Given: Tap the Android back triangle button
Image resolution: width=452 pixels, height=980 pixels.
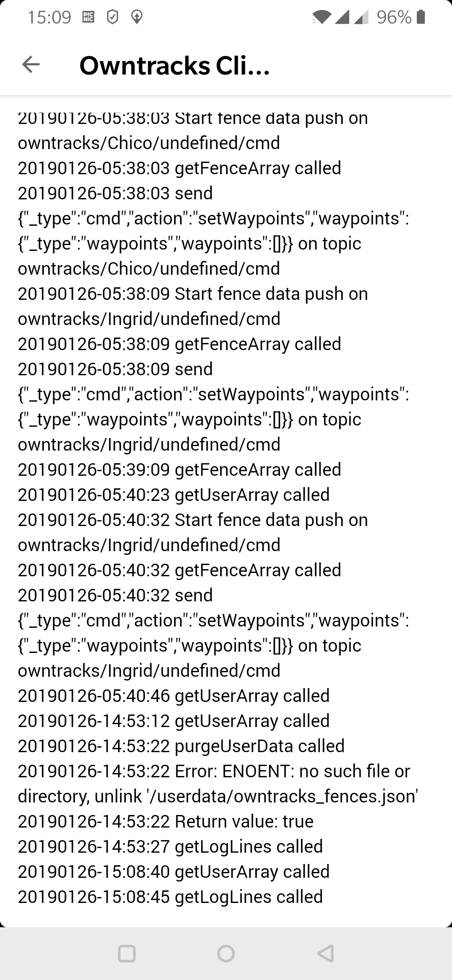Looking at the screenshot, I should click(x=326, y=954).
